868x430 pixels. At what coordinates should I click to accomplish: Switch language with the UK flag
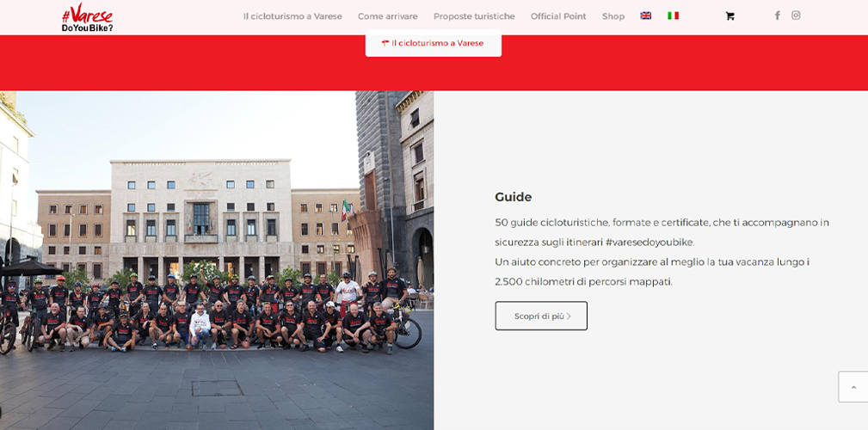(x=645, y=15)
